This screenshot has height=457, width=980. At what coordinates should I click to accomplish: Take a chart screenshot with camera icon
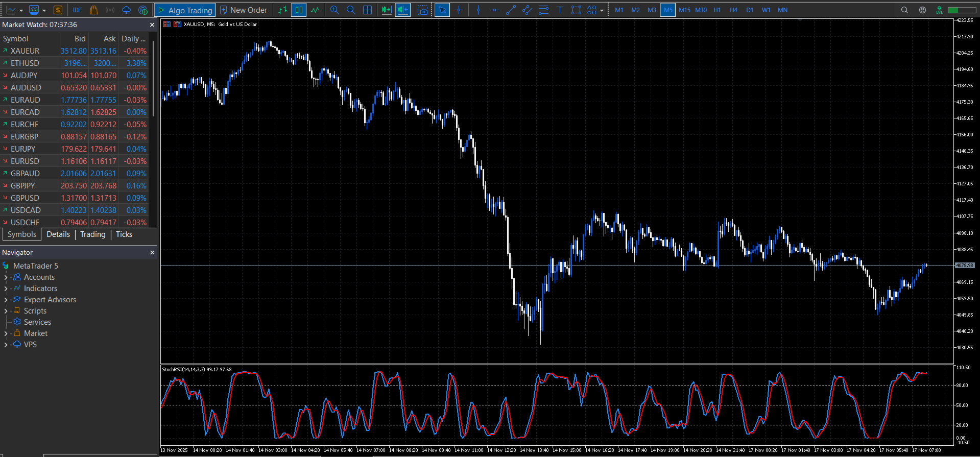423,10
